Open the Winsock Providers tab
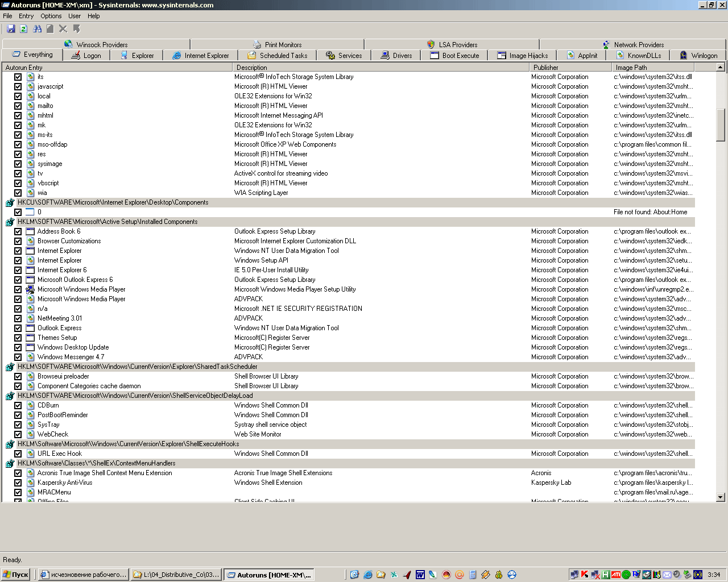Screen dimensions: 728x582 [96, 44]
